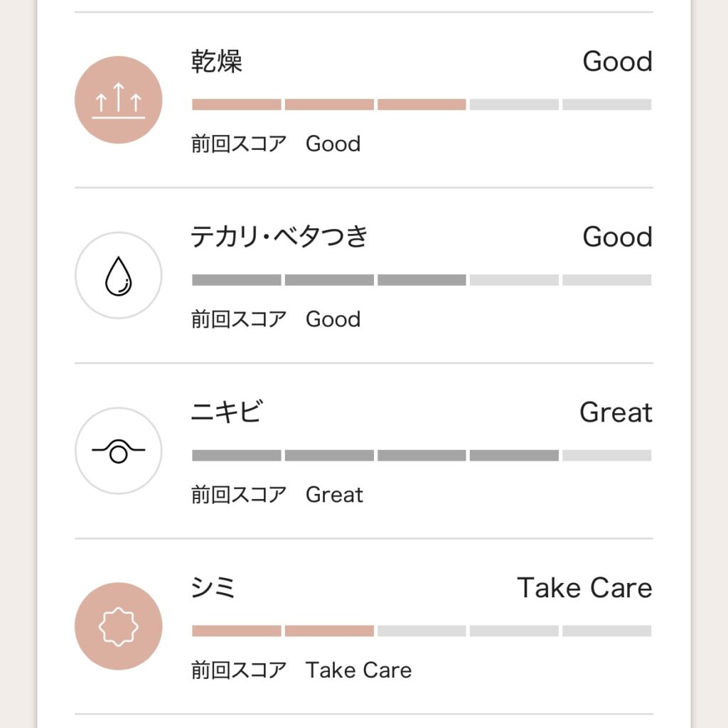Tap the シミ spots icon
The height and width of the screenshot is (728, 728).
pos(119,626)
